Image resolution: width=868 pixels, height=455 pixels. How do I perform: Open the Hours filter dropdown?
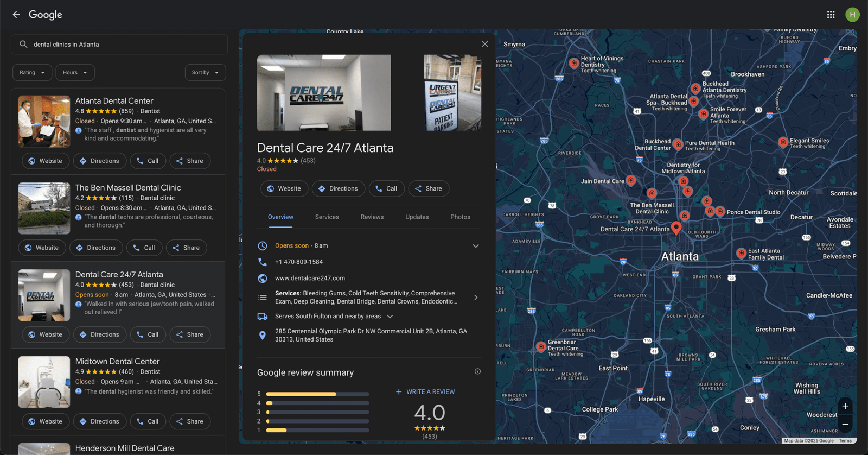coord(75,72)
